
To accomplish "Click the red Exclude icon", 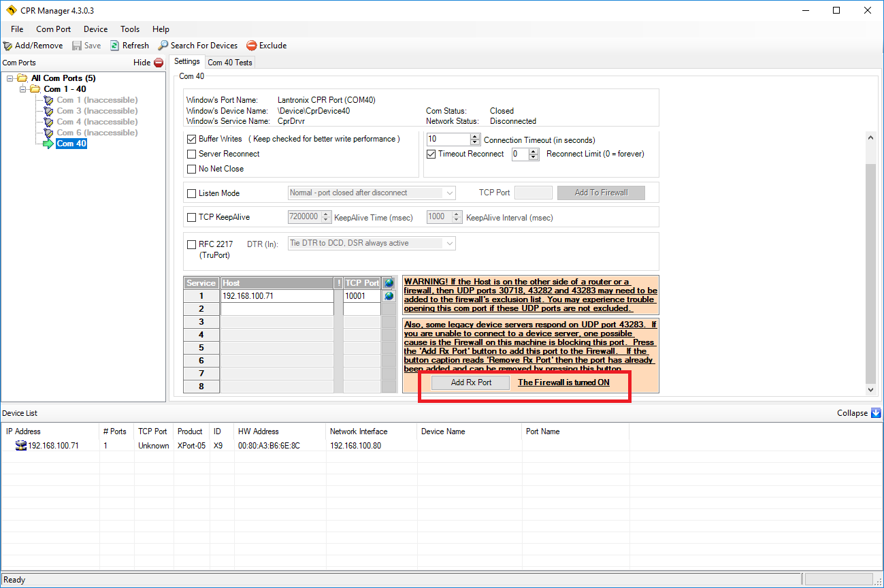I will click(x=252, y=46).
